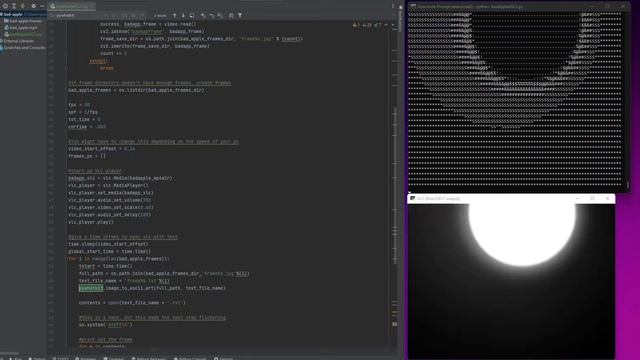Jump to next search occurrence arrow
Image resolution: width=640 pixels, height=360 pixels.
[183, 16]
